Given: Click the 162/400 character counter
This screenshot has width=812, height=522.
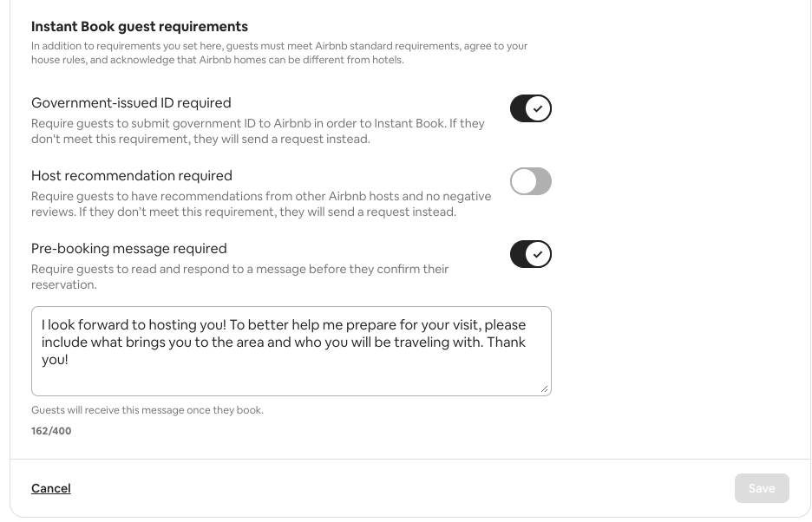Looking at the screenshot, I should (51, 431).
